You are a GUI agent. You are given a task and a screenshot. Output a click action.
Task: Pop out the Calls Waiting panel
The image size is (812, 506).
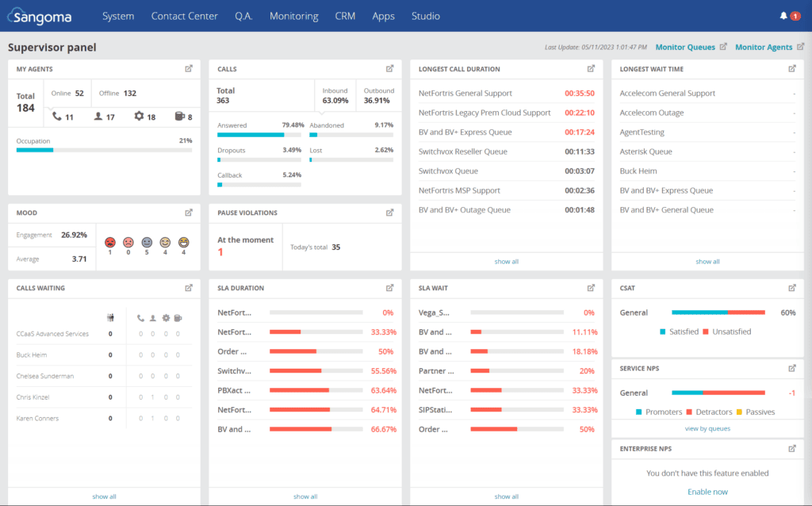(x=189, y=288)
